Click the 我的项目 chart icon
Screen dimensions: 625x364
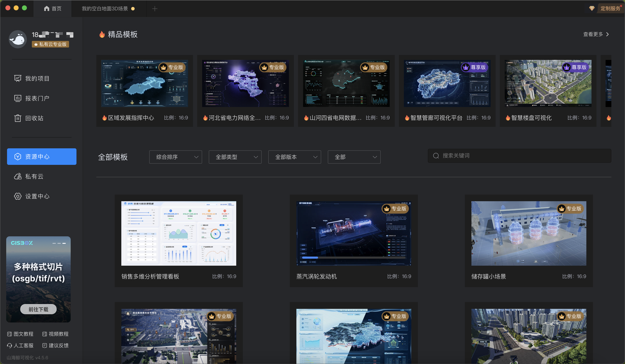(x=18, y=78)
